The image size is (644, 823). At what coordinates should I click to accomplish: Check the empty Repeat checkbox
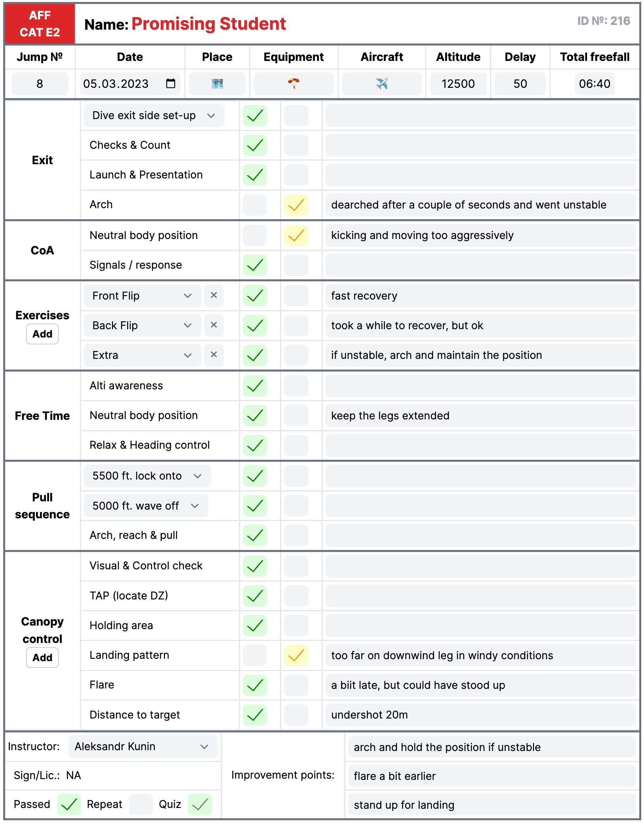tap(141, 804)
